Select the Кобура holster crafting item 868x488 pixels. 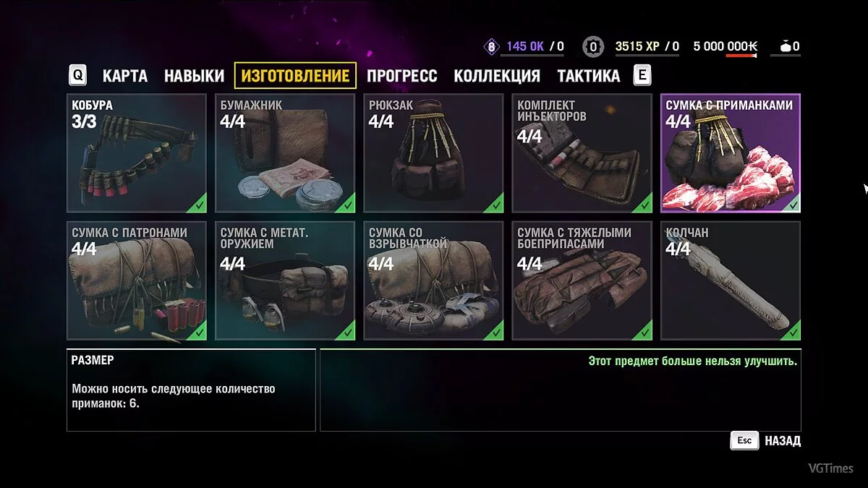coord(137,153)
